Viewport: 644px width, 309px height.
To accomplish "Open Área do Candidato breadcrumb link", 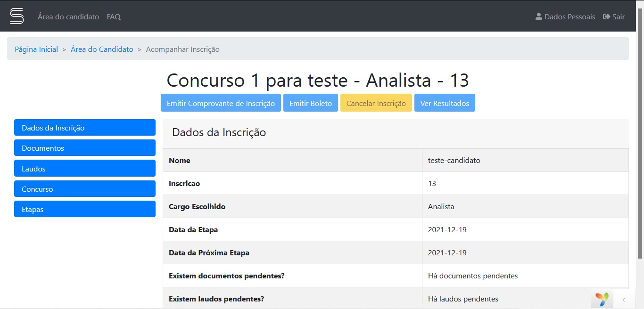I will (102, 49).
